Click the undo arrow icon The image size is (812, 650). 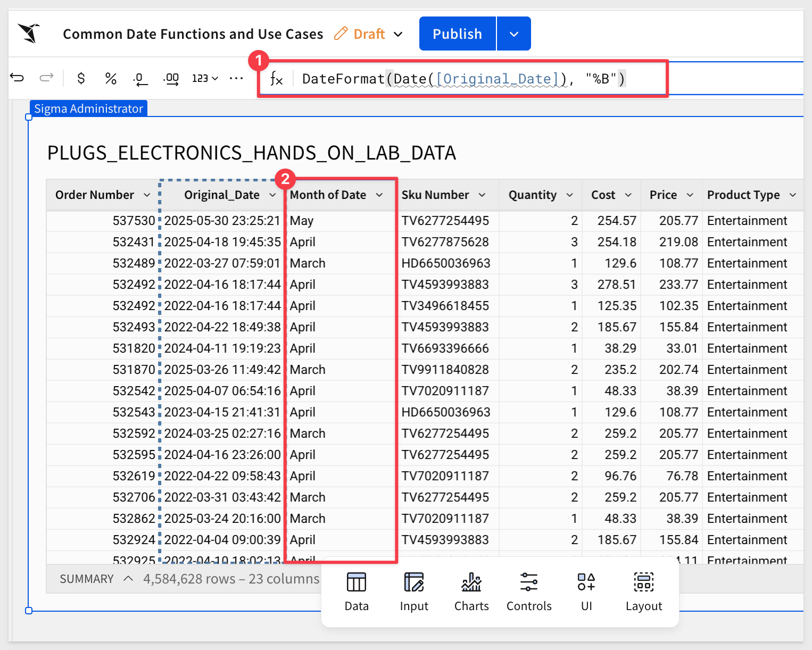click(x=17, y=78)
